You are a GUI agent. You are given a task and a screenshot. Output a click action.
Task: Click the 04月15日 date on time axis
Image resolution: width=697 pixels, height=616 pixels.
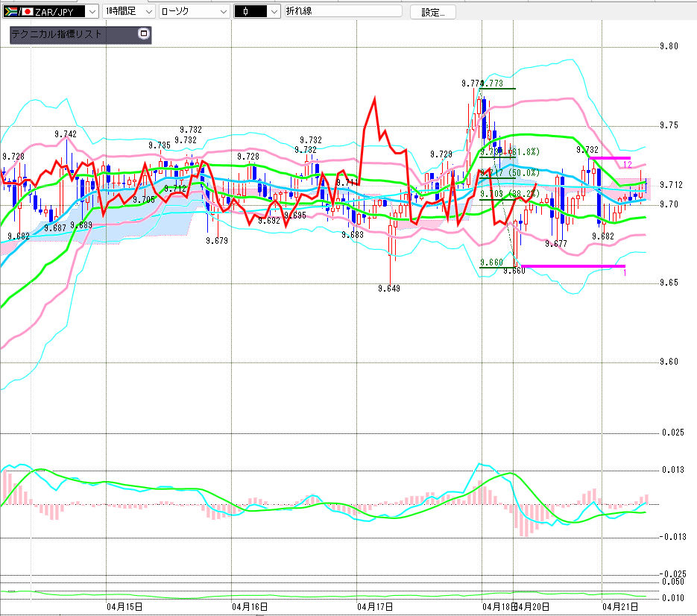[125, 607]
